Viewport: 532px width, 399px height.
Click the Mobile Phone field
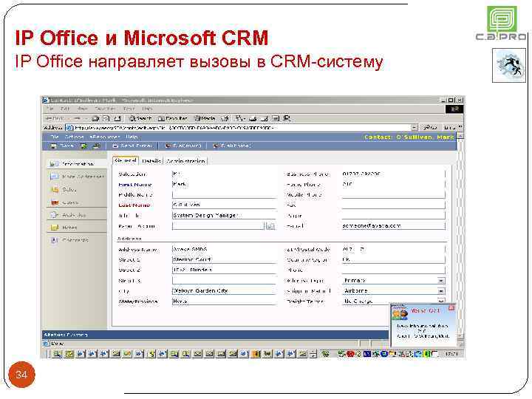coord(393,195)
